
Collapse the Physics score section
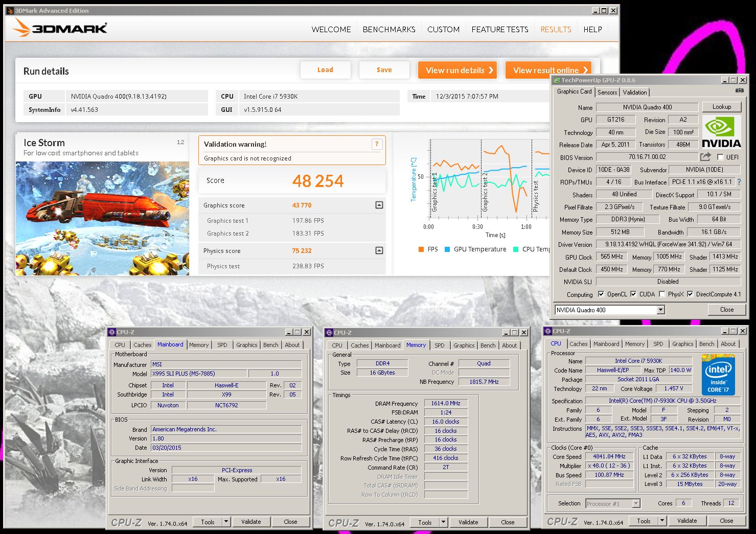tap(379, 250)
